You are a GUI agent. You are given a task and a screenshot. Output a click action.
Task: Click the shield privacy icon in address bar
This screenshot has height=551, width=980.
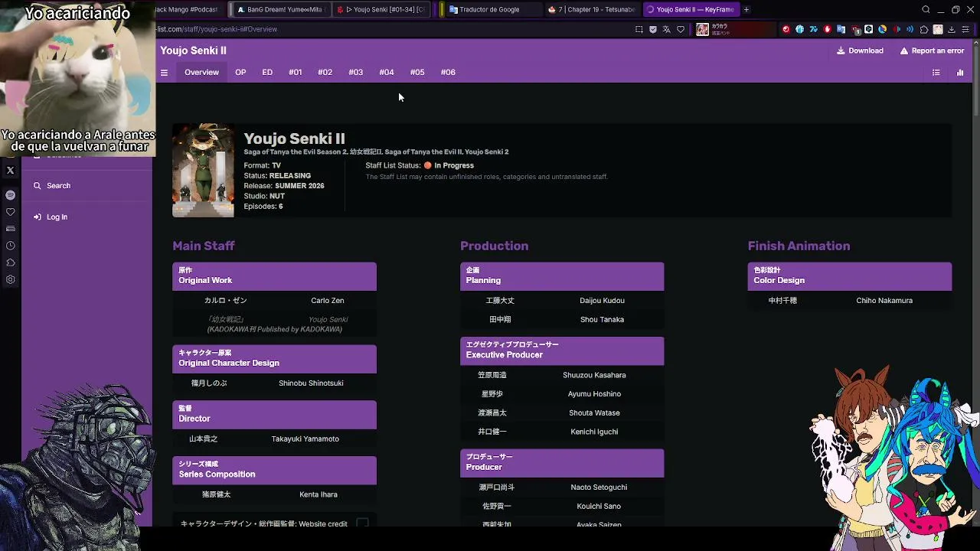[x=653, y=29]
